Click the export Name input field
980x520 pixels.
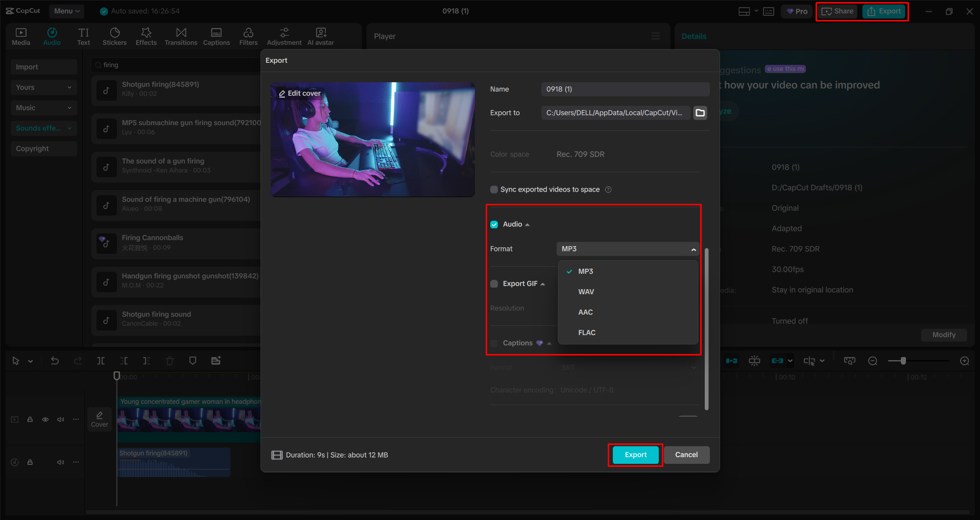coord(625,89)
